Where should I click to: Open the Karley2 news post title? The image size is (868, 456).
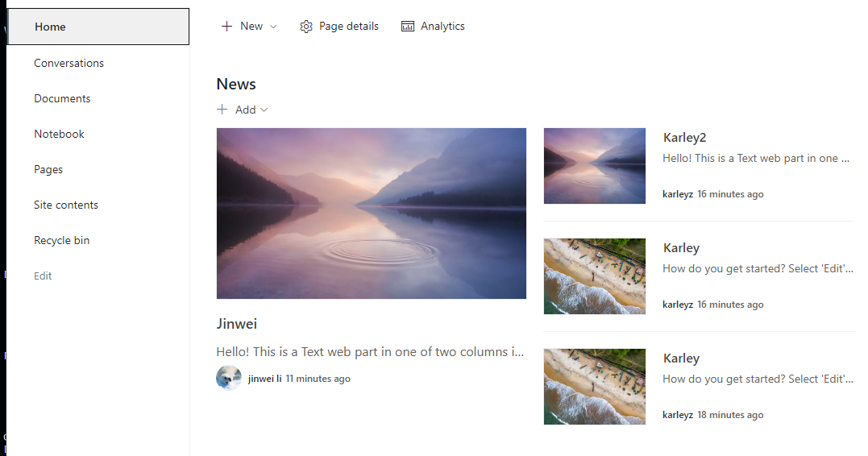(x=685, y=137)
